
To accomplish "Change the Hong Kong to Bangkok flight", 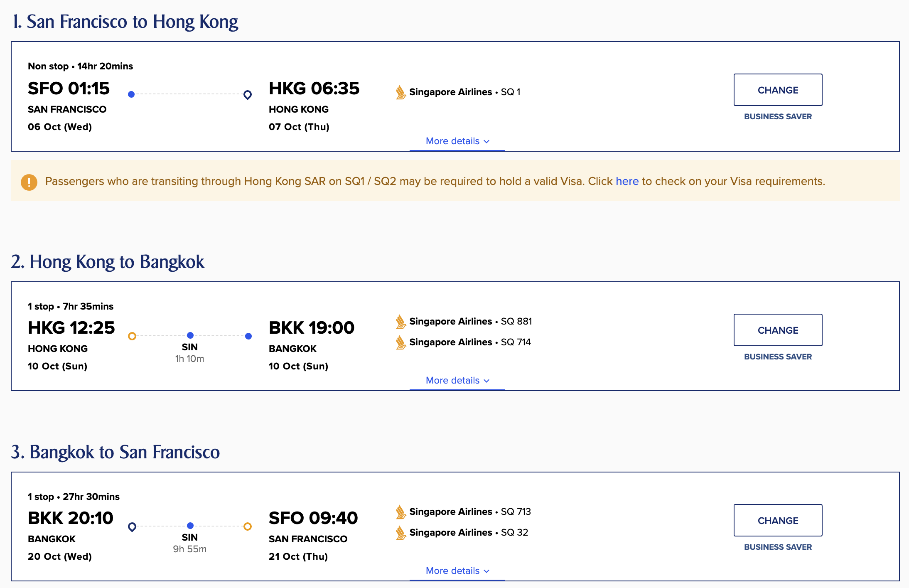I will tap(778, 330).
